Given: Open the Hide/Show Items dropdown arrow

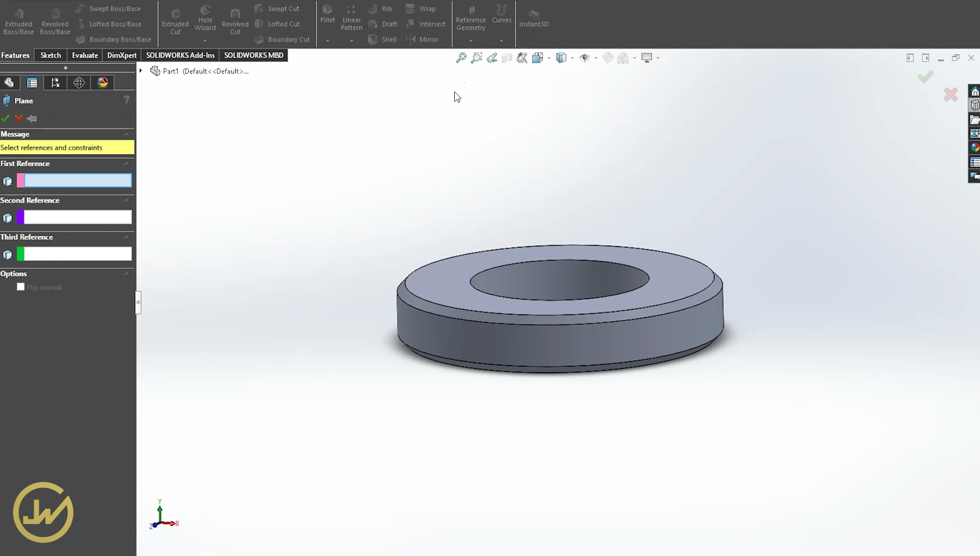Looking at the screenshot, I should [596, 58].
